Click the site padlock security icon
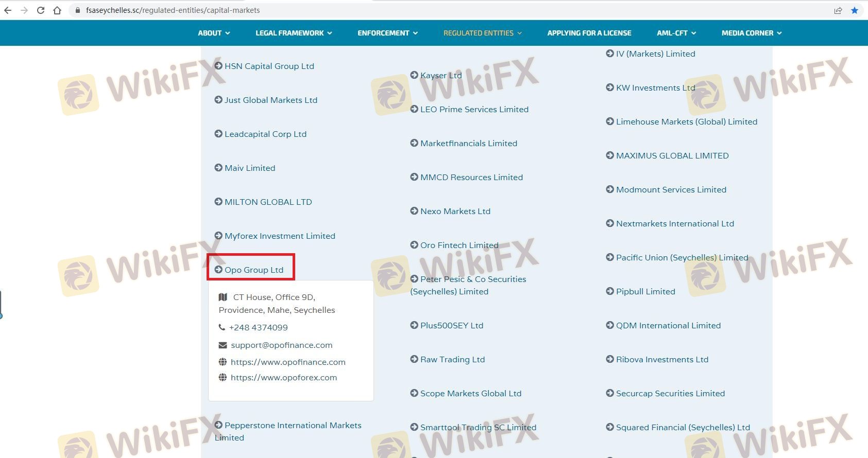The height and width of the screenshot is (458, 868). tap(78, 10)
